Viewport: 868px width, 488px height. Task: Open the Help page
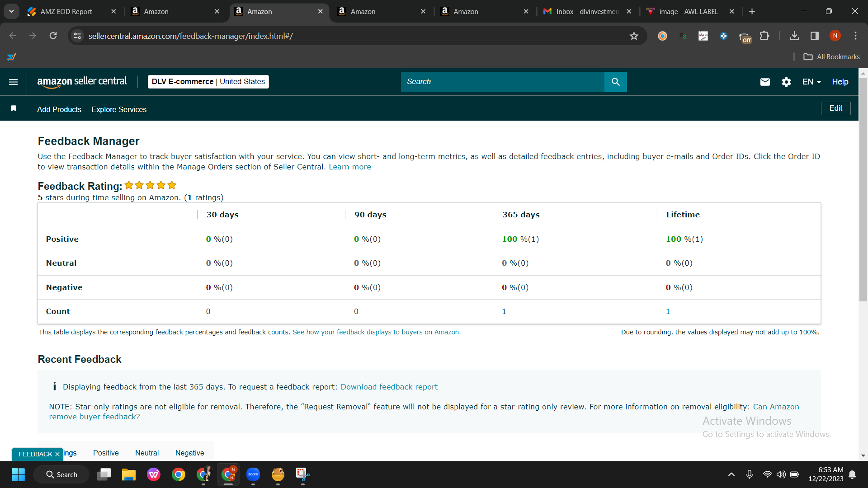point(840,82)
